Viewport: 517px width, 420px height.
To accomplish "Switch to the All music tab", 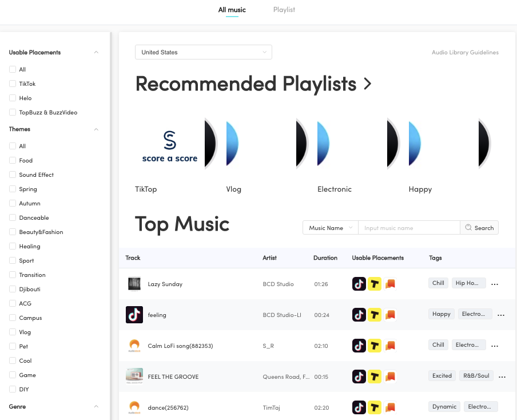I will pyautogui.click(x=232, y=10).
